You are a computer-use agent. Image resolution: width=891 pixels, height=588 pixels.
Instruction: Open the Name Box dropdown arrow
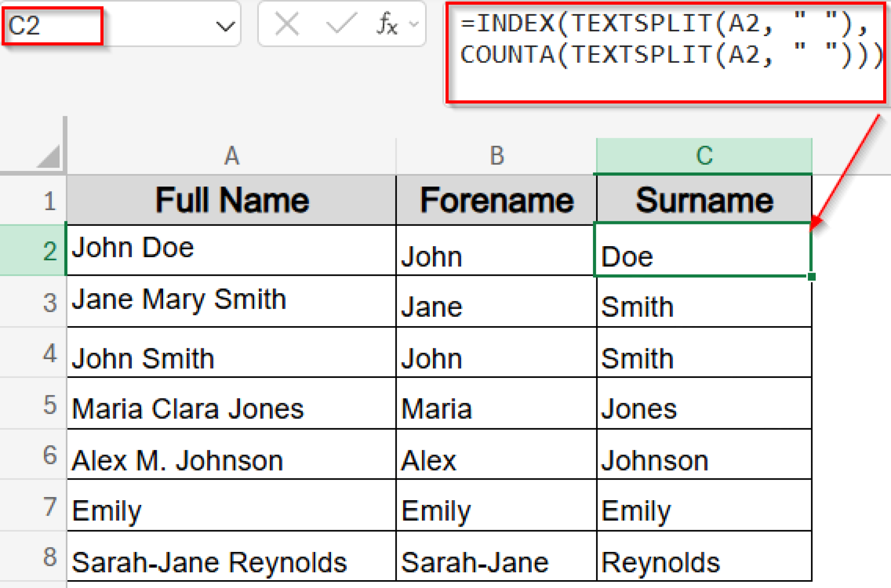[224, 27]
